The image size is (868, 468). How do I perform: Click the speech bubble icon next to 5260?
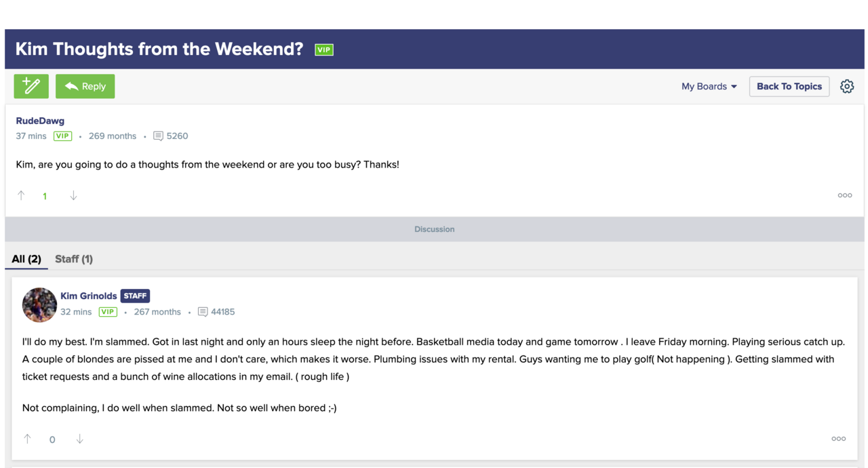(159, 136)
